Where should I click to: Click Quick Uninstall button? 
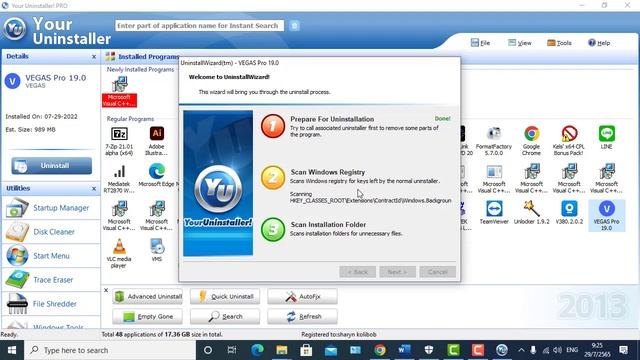coord(225,296)
